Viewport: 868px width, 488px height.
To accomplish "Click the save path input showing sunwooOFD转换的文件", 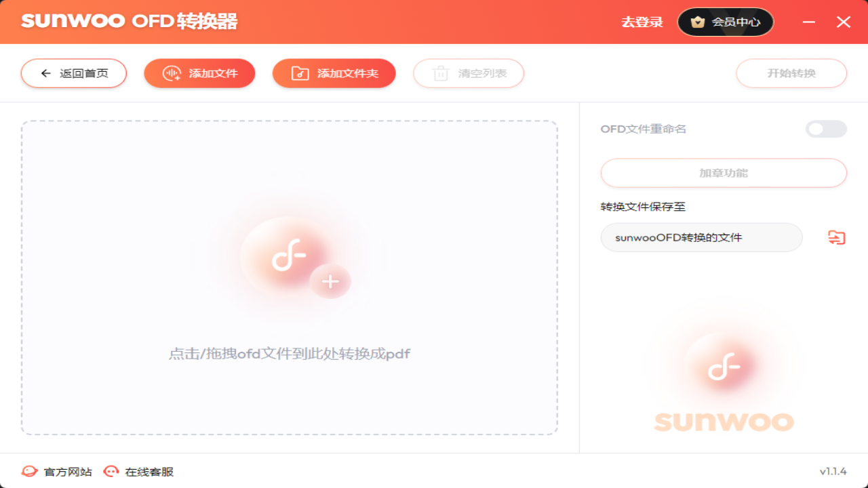I will coord(701,237).
